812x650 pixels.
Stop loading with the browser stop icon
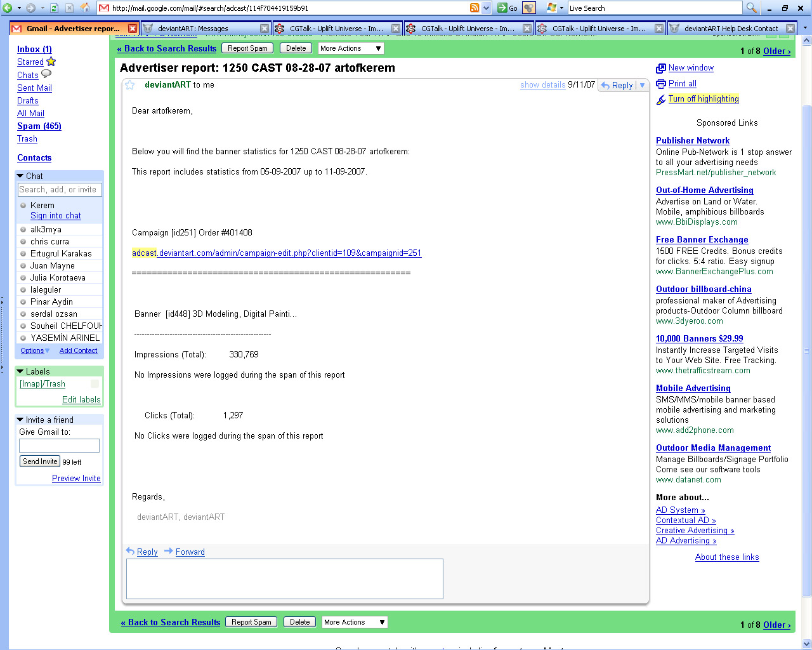coord(69,8)
